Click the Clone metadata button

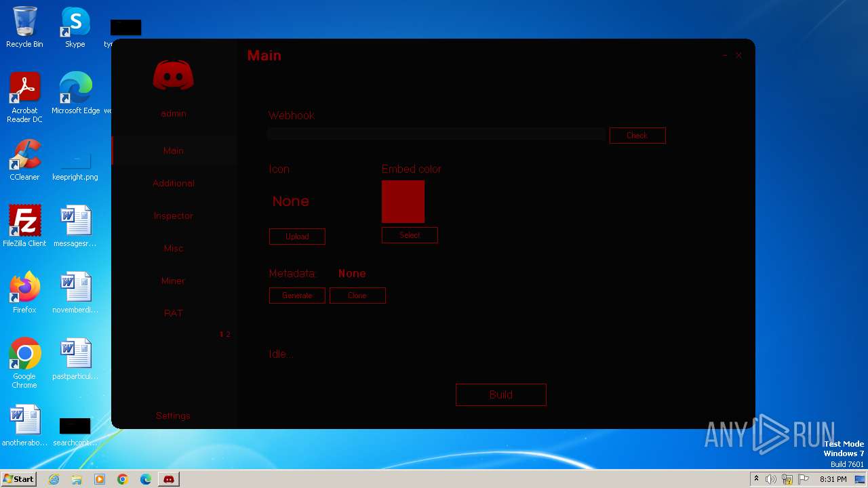[x=357, y=296]
